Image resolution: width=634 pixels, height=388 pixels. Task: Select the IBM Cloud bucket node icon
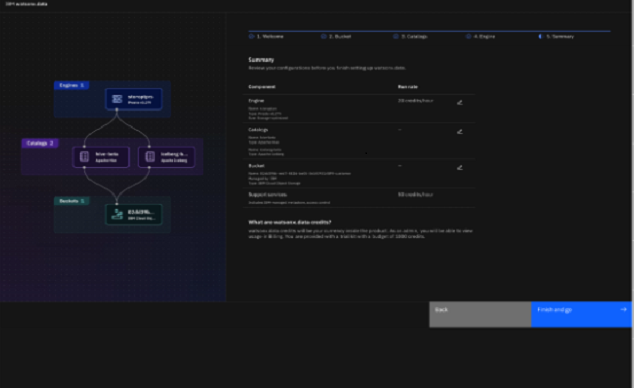[117, 215]
